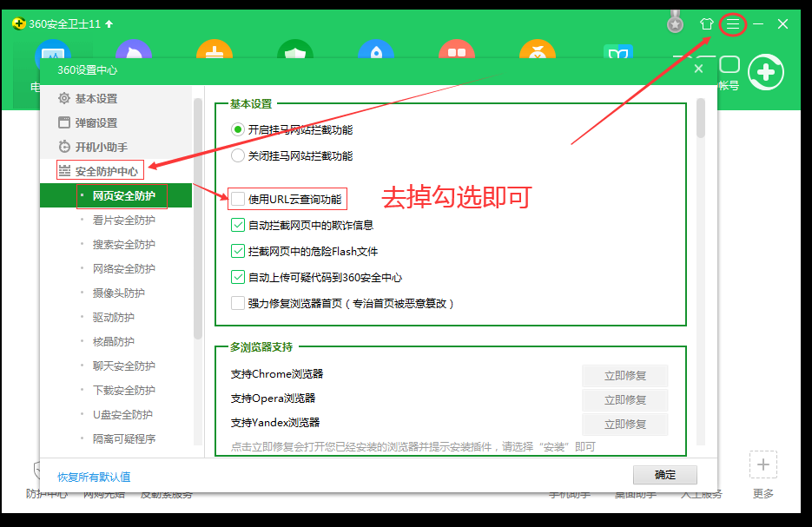Select 隔离可疑程序 item
812x527 pixels.
coord(124,439)
